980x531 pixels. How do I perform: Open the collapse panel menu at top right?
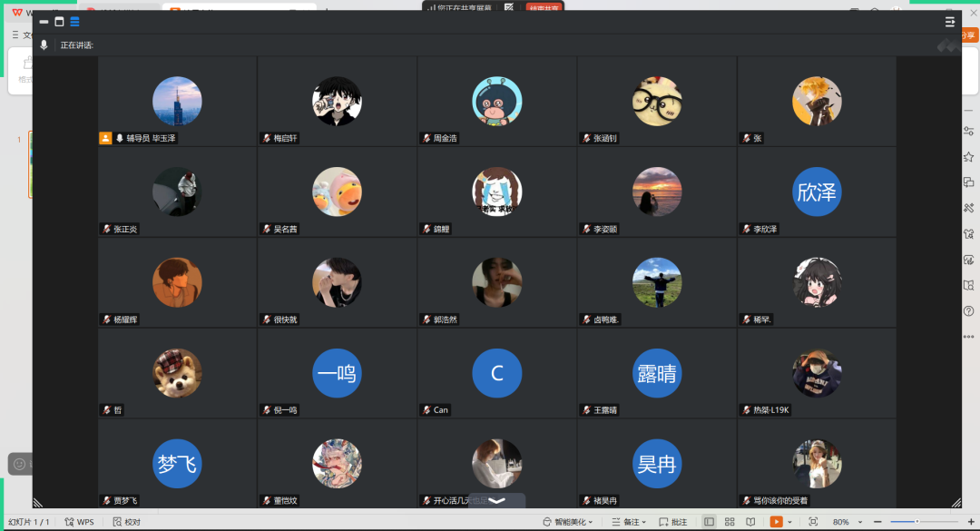click(950, 22)
